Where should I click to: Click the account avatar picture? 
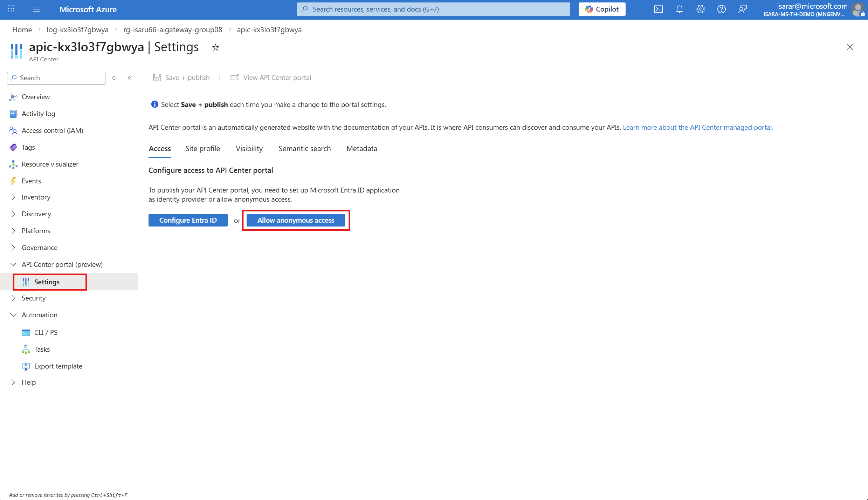858,9
